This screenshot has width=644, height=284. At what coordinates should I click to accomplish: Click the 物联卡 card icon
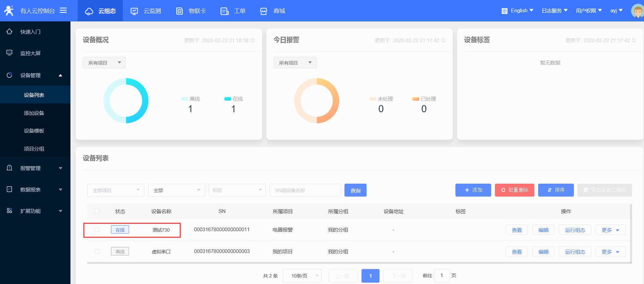click(179, 11)
